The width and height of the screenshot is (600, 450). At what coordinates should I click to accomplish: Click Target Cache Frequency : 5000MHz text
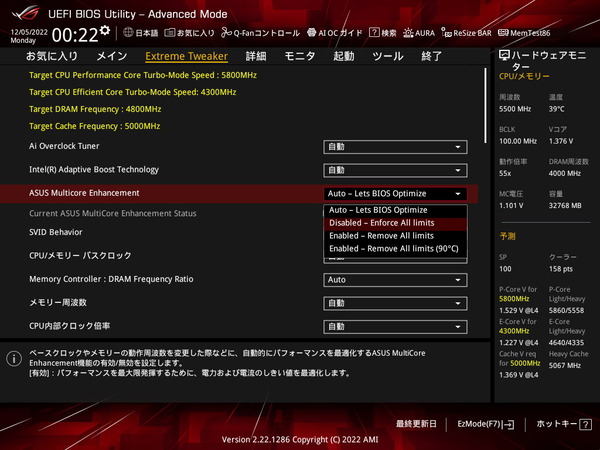coord(95,126)
